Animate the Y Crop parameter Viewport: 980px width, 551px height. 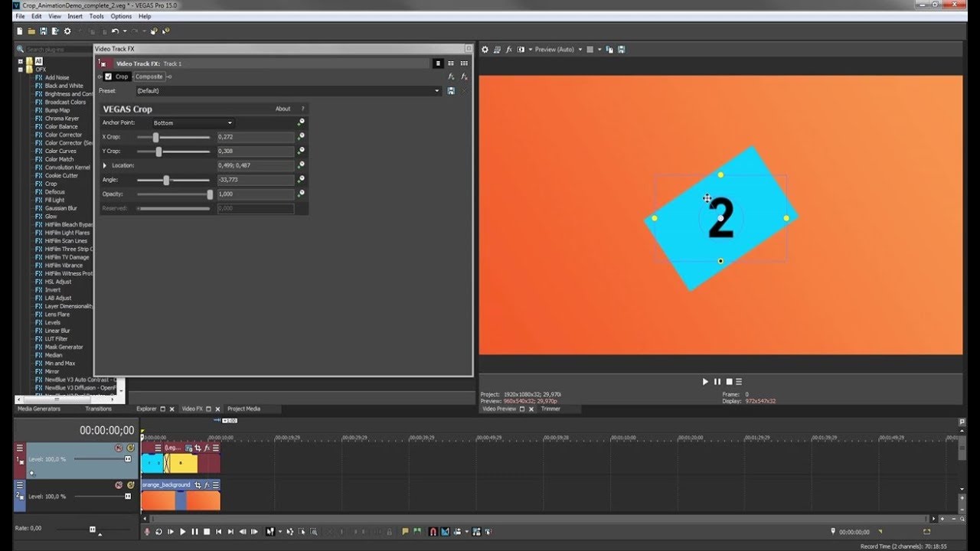pos(301,151)
